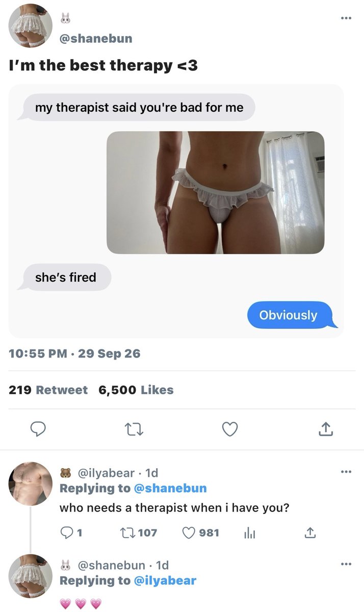The width and height of the screenshot is (364, 612).
Task: Open the @shanebun mention link in reply
Action: [170, 488]
